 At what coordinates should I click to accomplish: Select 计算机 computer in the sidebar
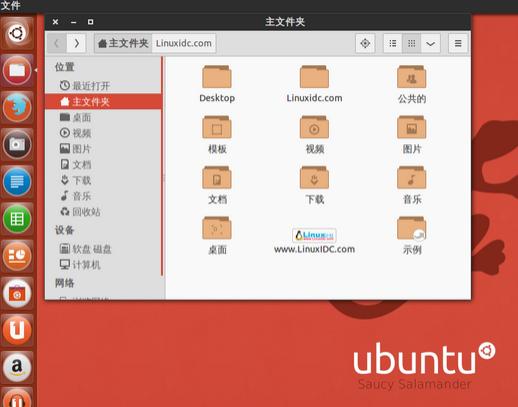pyautogui.click(x=103, y=265)
